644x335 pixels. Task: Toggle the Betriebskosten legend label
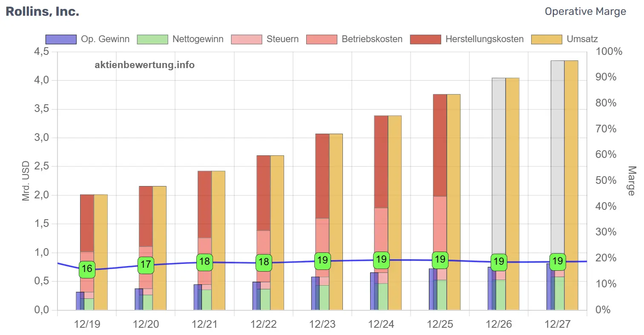click(372, 39)
